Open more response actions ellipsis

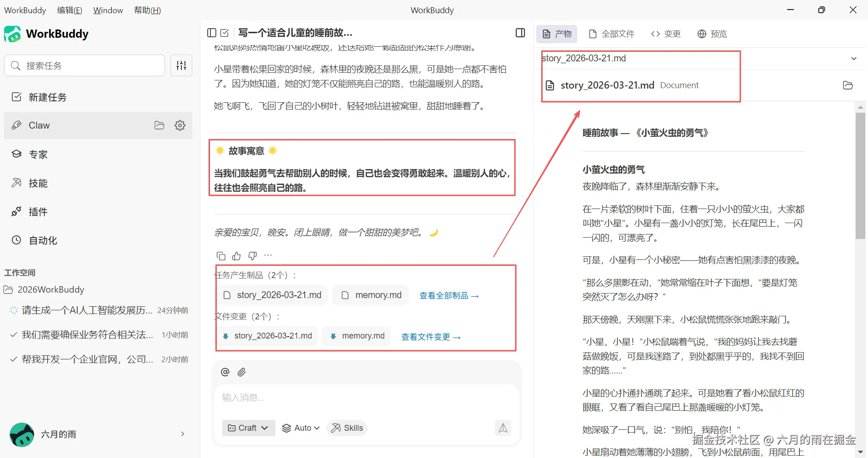click(x=268, y=255)
